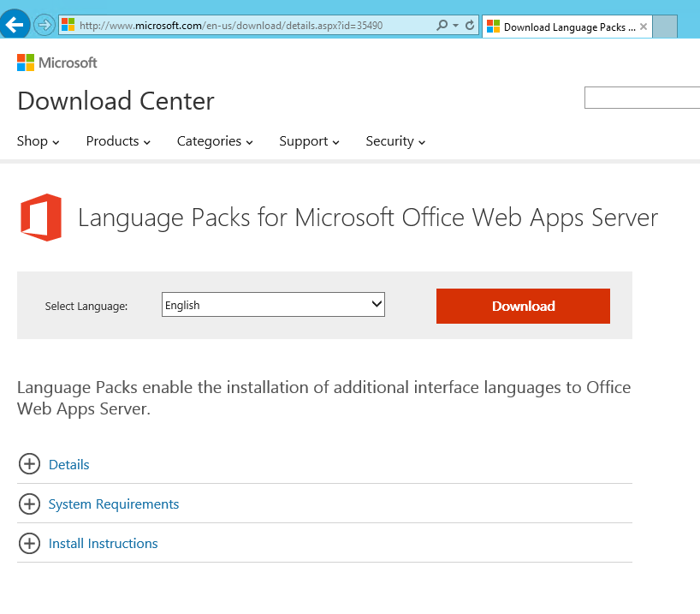Expand Details with its plus icon
Viewport: 700px width, 614px height.
coord(29,464)
